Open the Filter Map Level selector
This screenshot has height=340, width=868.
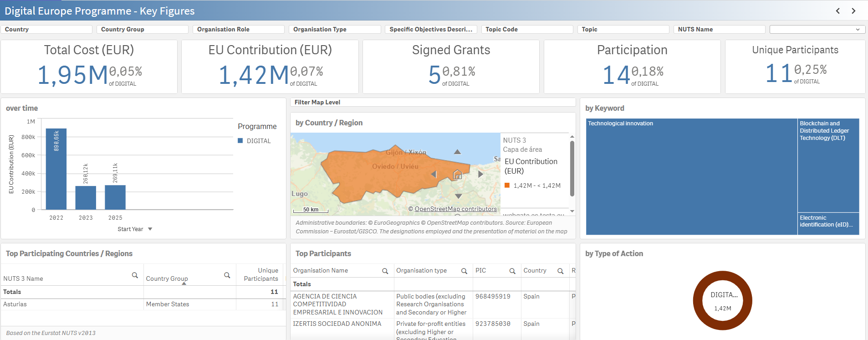click(x=433, y=102)
